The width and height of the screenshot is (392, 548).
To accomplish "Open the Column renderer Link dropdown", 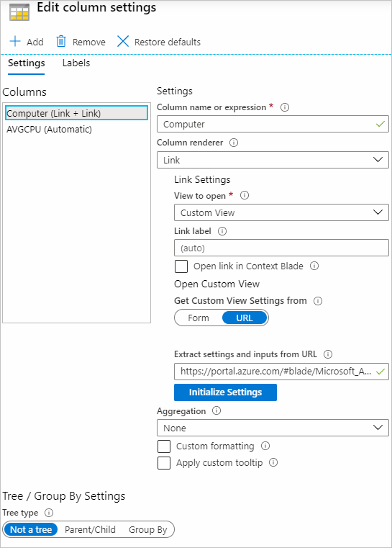I will pyautogui.click(x=273, y=160).
